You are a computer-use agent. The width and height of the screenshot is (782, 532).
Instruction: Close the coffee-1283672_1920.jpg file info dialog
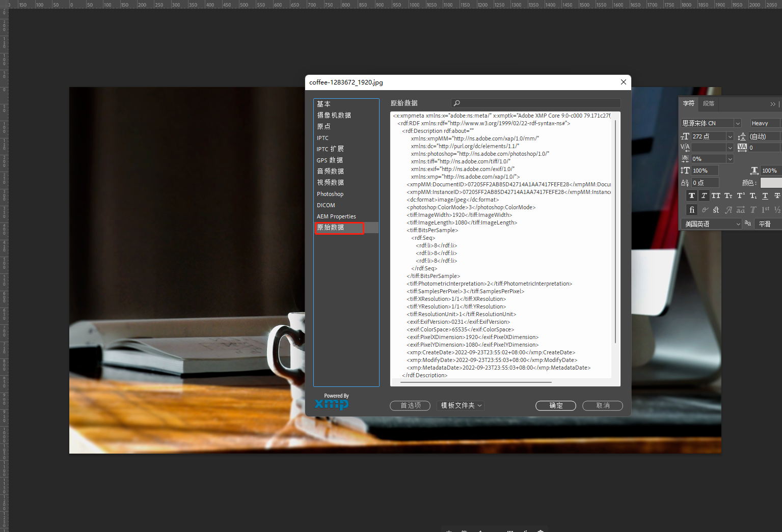pos(624,82)
